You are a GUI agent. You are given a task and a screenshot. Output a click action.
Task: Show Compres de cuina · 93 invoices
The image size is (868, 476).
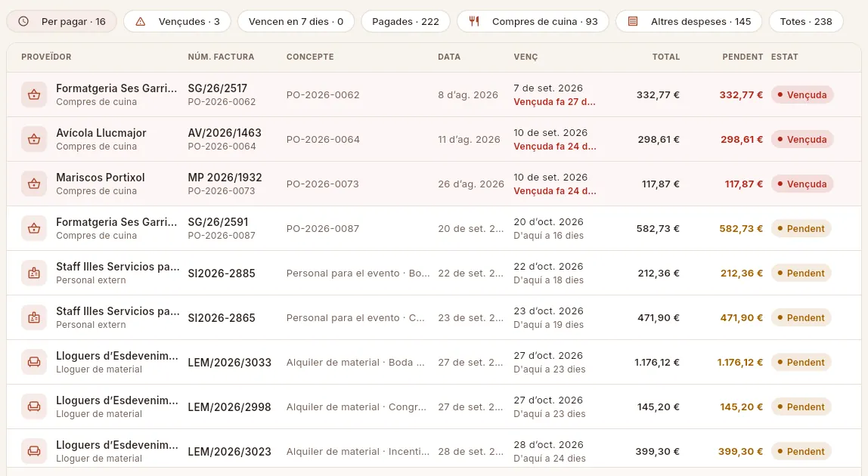click(532, 22)
